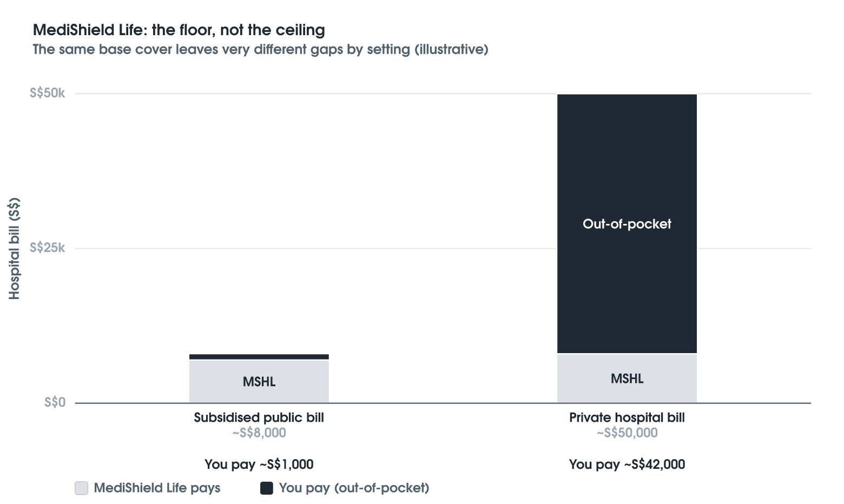The image size is (844, 504).
Task: Click the You pay ~S$42,000 annotation
Action: pos(627,464)
